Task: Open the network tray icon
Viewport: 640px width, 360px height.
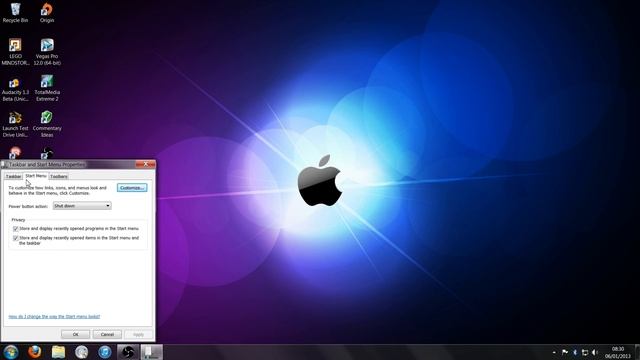Action: point(585,352)
